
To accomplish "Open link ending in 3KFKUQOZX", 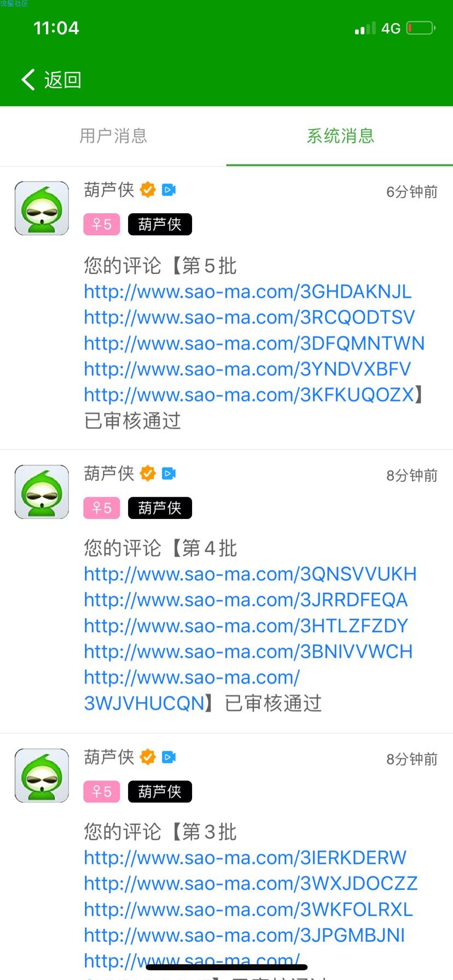I will click(249, 394).
